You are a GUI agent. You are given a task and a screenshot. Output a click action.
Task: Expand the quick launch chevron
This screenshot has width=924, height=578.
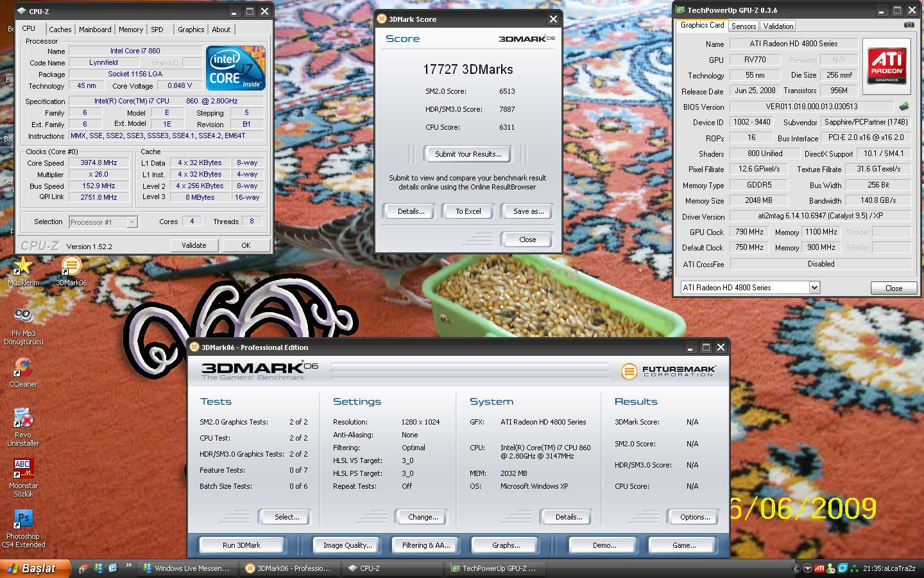pos(128,566)
